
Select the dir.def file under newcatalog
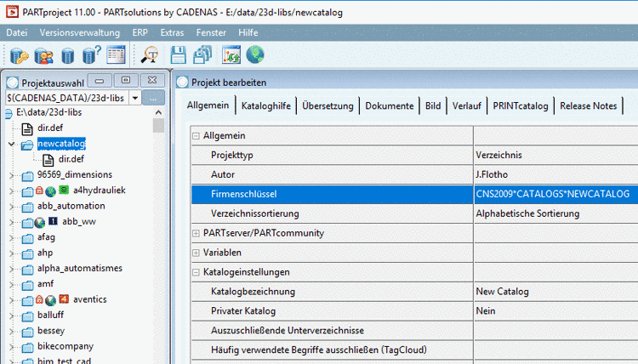(x=71, y=159)
